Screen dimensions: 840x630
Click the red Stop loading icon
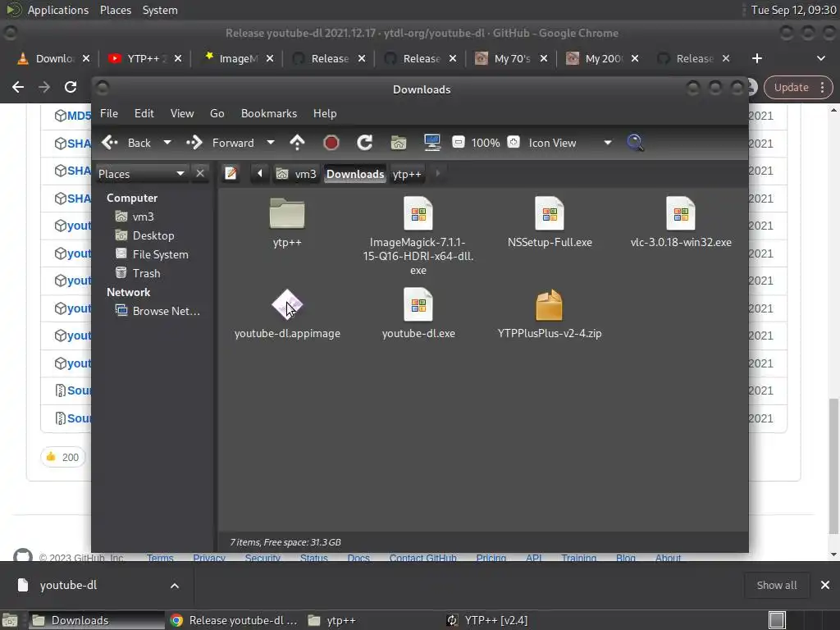[x=331, y=143]
